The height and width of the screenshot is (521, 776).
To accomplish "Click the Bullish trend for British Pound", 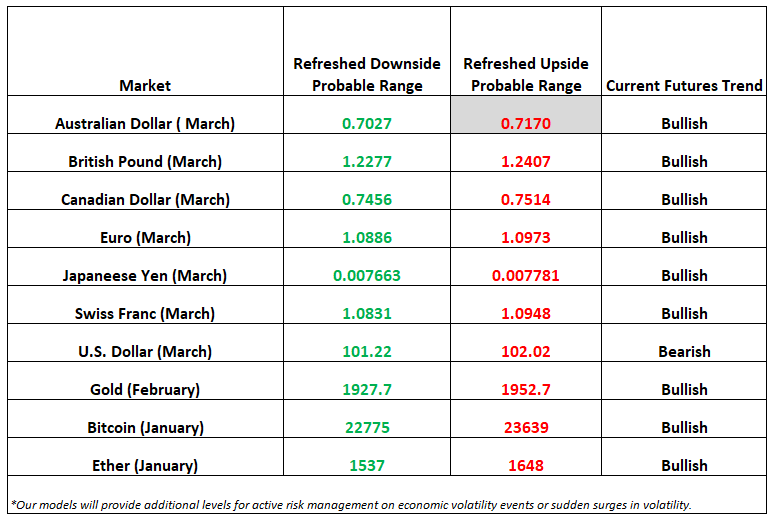I will click(684, 161).
